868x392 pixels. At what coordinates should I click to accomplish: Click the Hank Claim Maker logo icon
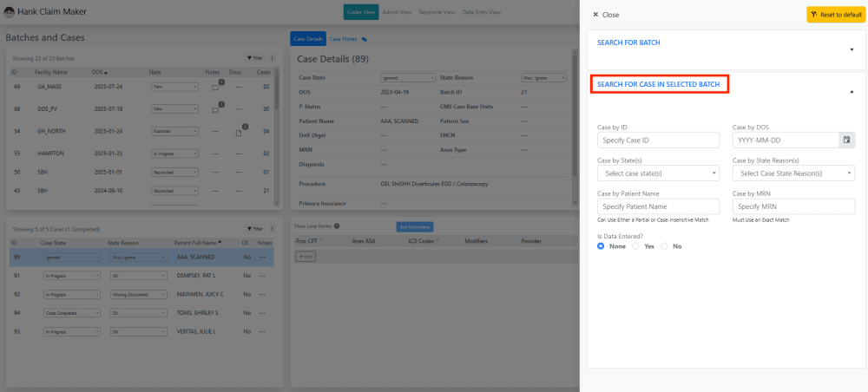pyautogui.click(x=10, y=11)
